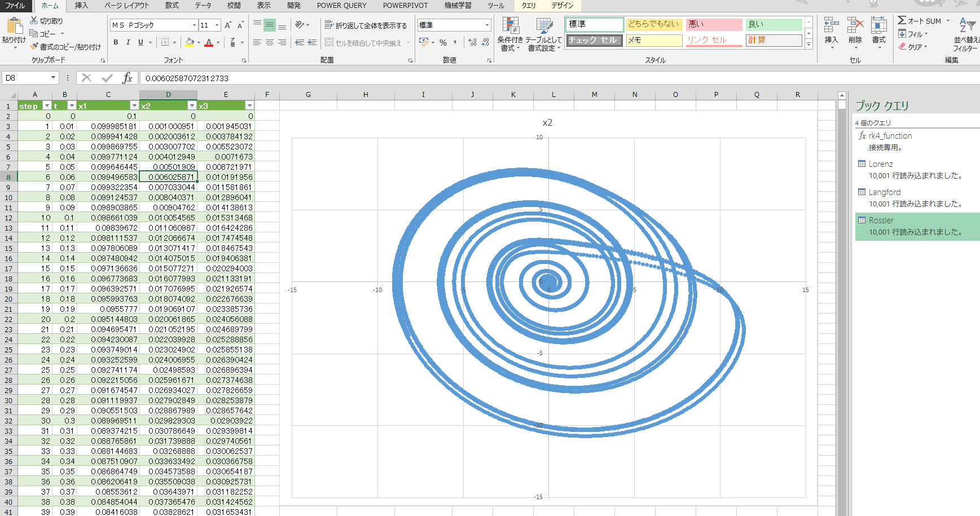Viewport: 980px width, 516px height.
Task: Select the Format Painter brush icon
Action: click(x=34, y=47)
